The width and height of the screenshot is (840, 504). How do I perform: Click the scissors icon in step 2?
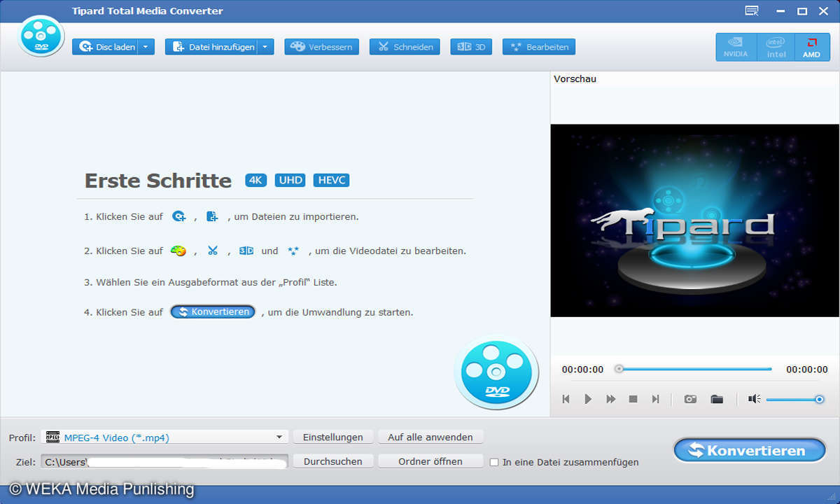pos(213,251)
